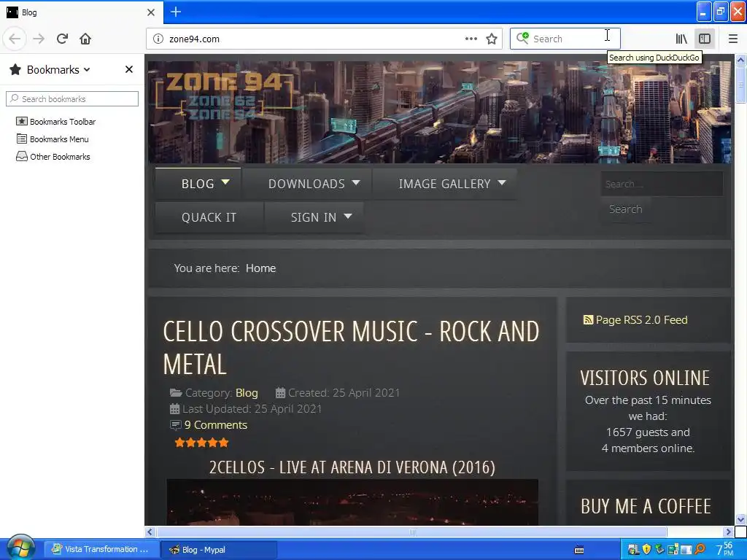Select the Blog - Mypal taskbar button
This screenshot has height=560, width=747.
pos(218,550)
